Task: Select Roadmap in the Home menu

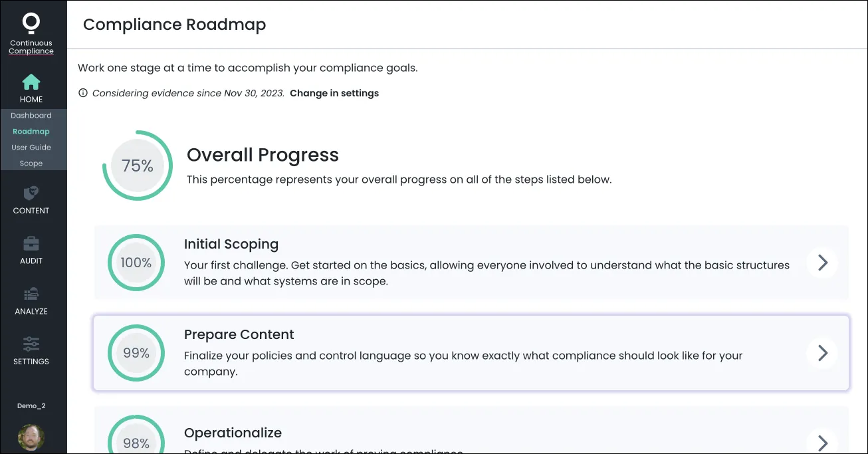Action: 31,131
